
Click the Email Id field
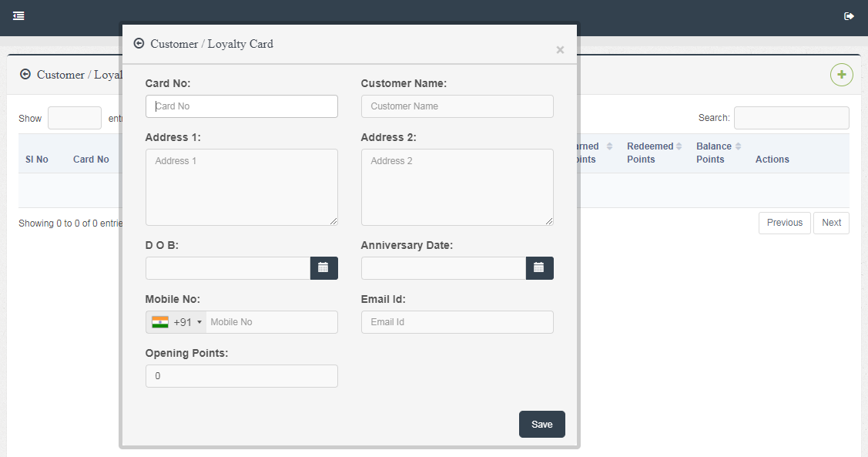(x=457, y=322)
